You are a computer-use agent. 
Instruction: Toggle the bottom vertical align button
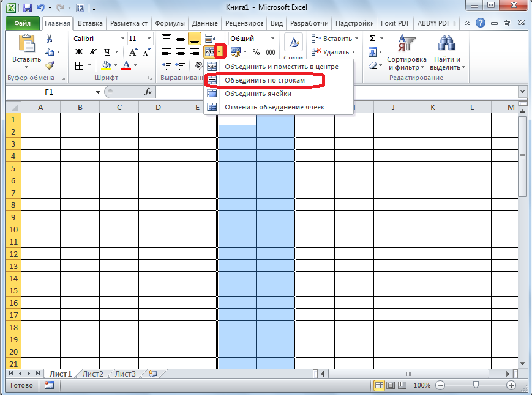click(x=195, y=39)
